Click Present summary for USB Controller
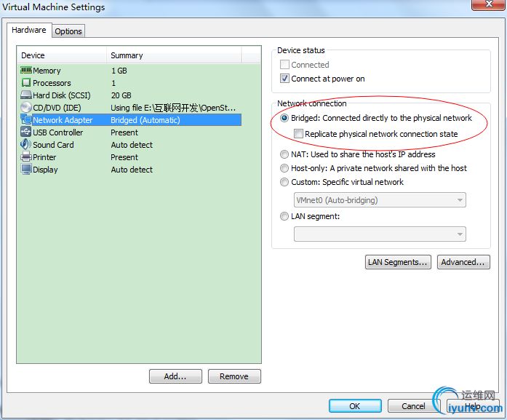 [x=124, y=132]
